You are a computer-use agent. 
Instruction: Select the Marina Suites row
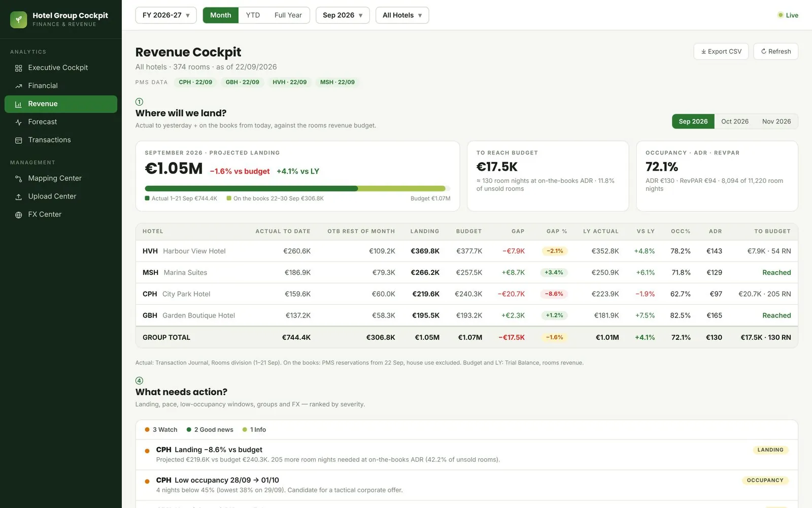coord(466,272)
